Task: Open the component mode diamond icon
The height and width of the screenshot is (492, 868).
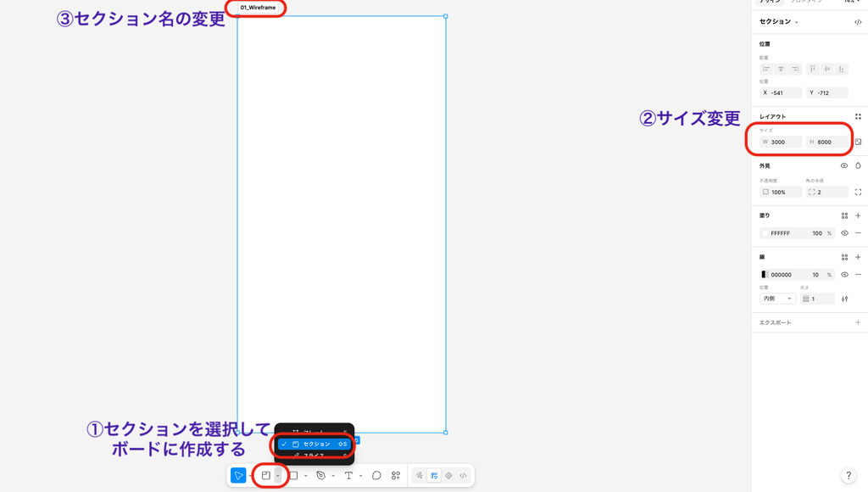Action: coord(449,475)
